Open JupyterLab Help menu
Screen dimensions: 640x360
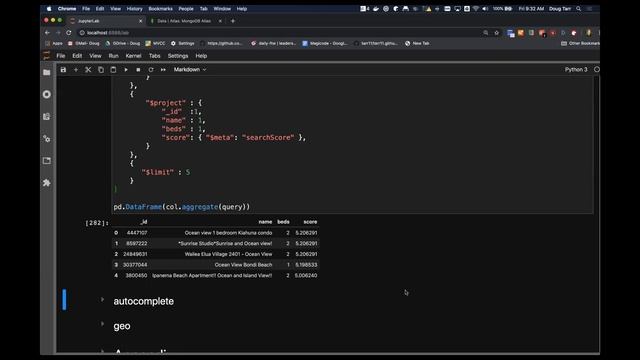click(201, 56)
